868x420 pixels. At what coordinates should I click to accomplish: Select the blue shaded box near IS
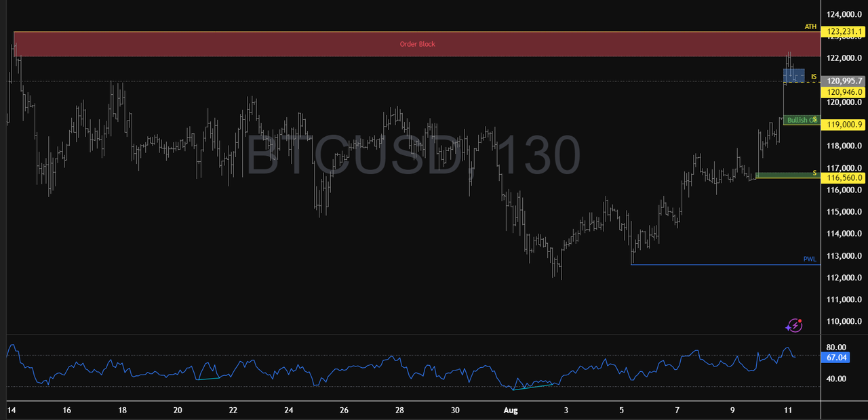[794, 75]
